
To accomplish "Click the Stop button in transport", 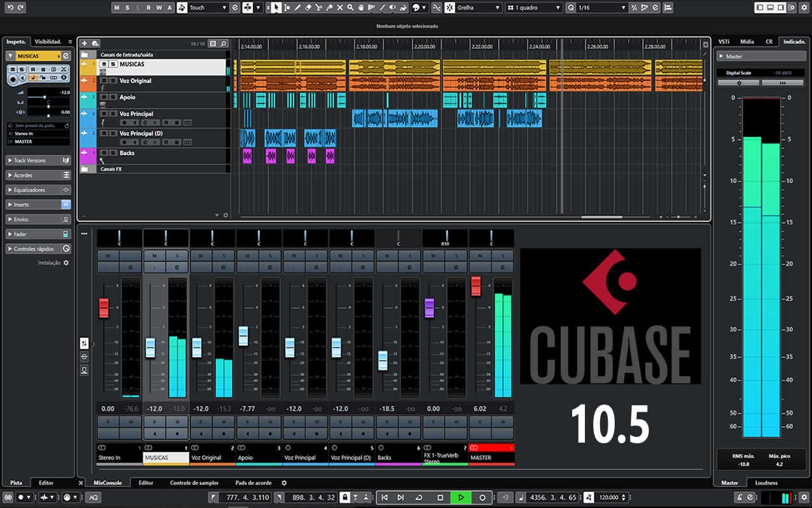I will click(x=440, y=497).
